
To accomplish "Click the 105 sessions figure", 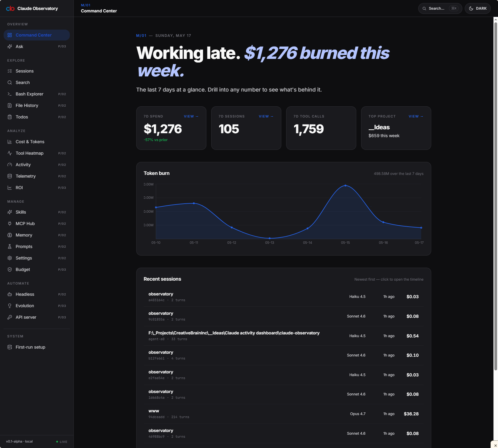I will point(229,129).
